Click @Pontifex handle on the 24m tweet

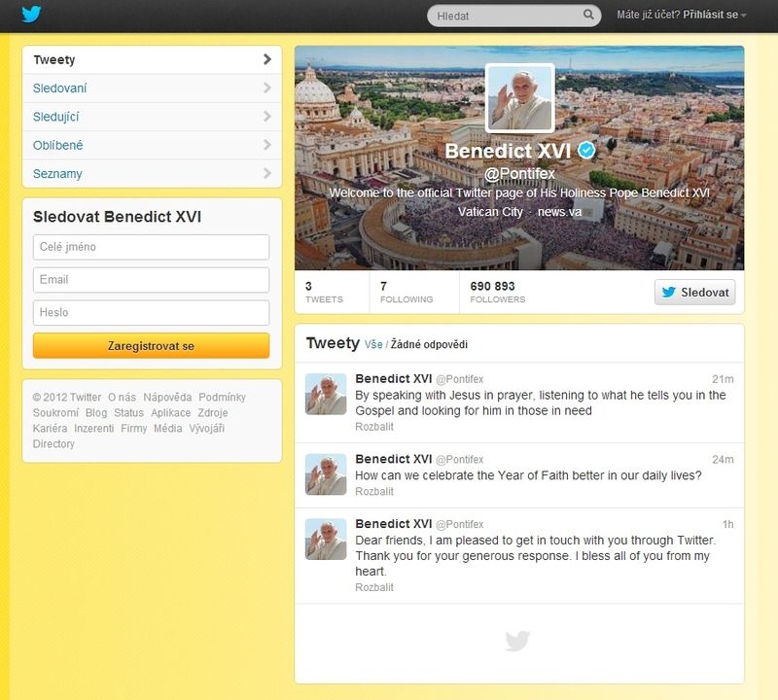click(x=459, y=460)
